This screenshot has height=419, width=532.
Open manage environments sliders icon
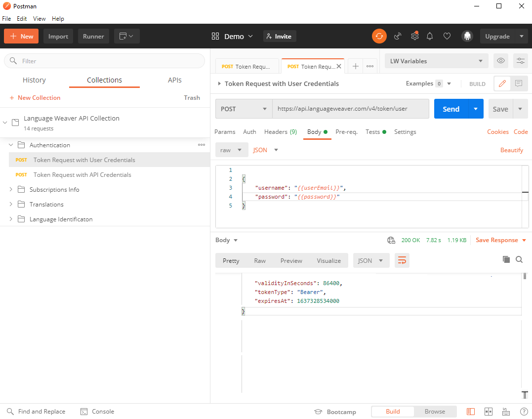(520, 61)
